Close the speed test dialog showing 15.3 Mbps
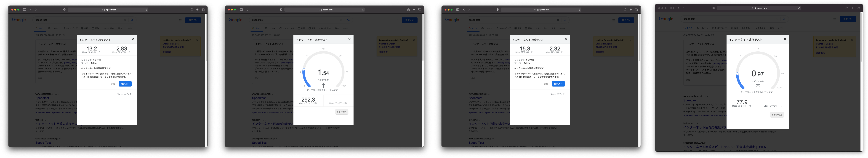The height and width of the screenshot is (158, 868). [x=566, y=39]
